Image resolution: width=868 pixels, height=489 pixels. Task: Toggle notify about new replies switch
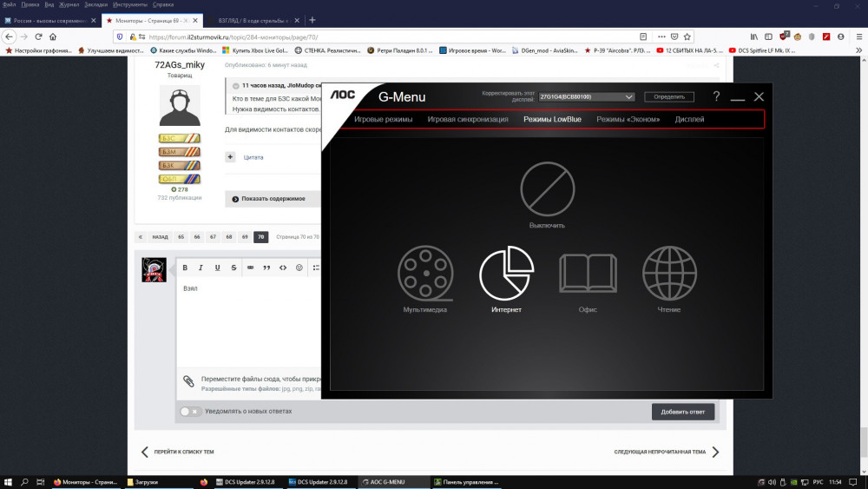pyautogui.click(x=189, y=412)
